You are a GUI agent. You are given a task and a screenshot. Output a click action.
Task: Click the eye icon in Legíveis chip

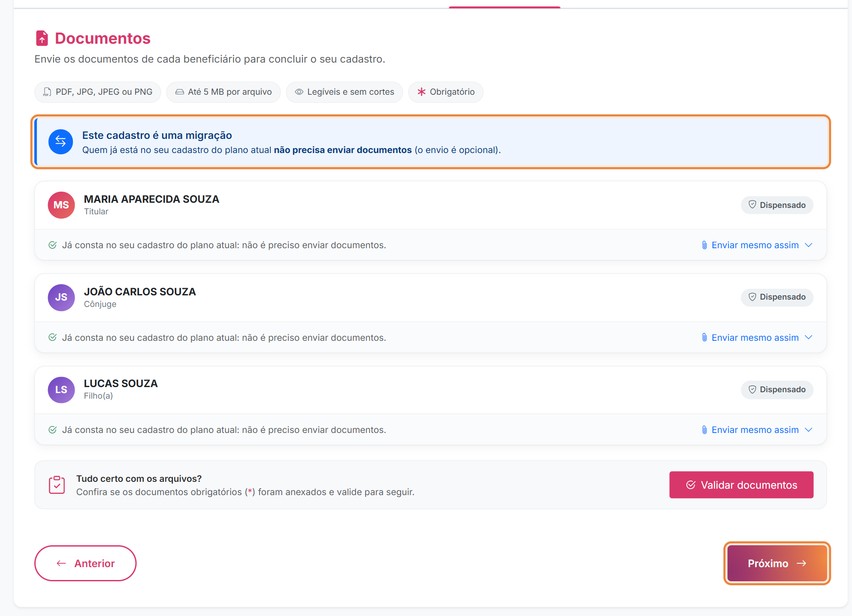(x=299, y=92)
